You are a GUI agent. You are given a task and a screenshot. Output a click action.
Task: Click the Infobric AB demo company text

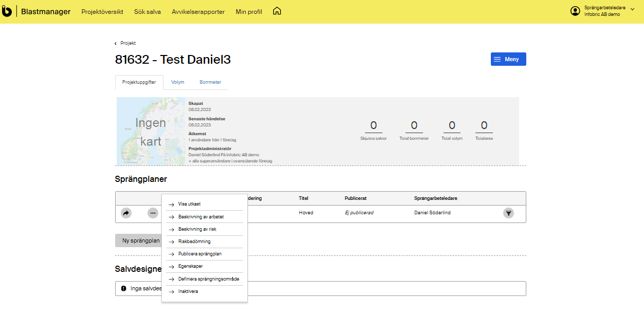point(602,14)
